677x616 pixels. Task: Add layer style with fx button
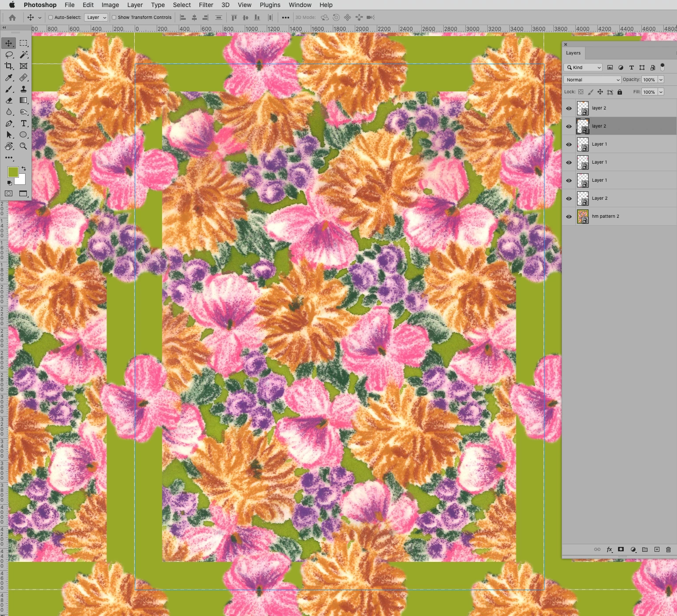(609, 550)
